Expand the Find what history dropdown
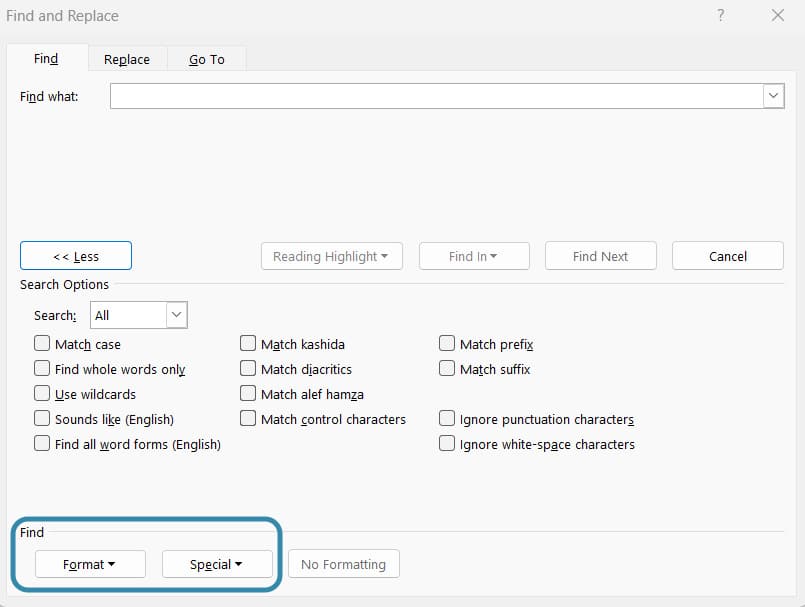Viewport: 805px width, 607px height. point(773,96)
